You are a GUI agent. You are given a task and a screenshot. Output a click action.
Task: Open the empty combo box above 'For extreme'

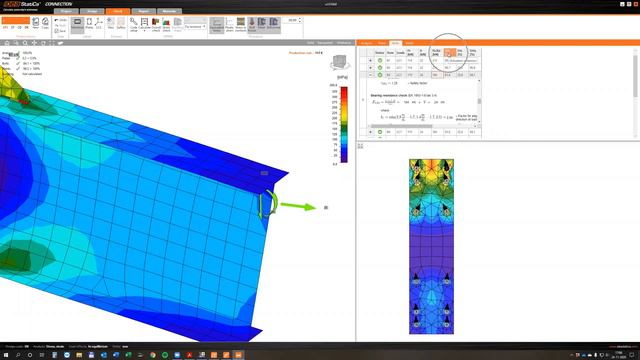click(196, 20)
